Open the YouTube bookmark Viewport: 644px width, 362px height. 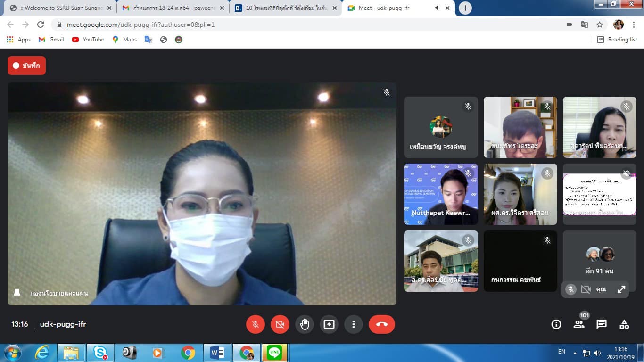tap(88, 40)
